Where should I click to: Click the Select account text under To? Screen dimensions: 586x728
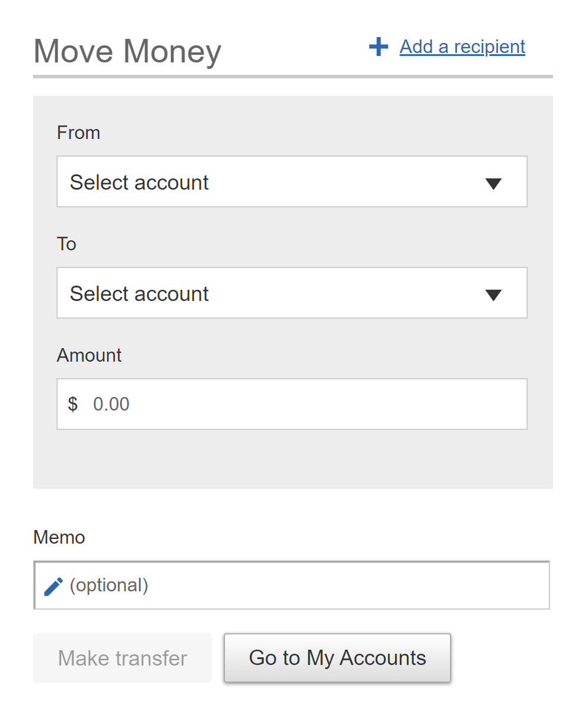[x=139, y=294]
